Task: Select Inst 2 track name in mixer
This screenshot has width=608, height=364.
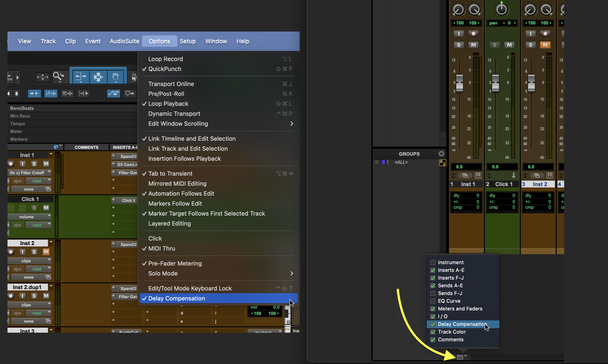Action: click(540, 184)
